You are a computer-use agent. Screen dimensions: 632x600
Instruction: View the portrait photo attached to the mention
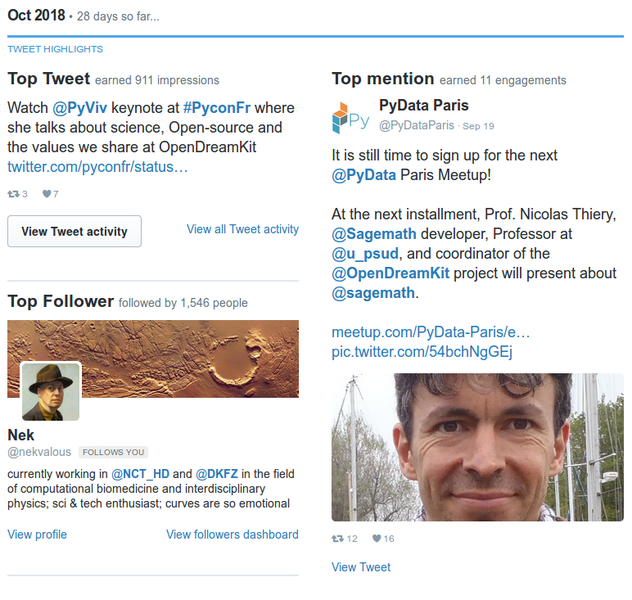click(478, 447)
